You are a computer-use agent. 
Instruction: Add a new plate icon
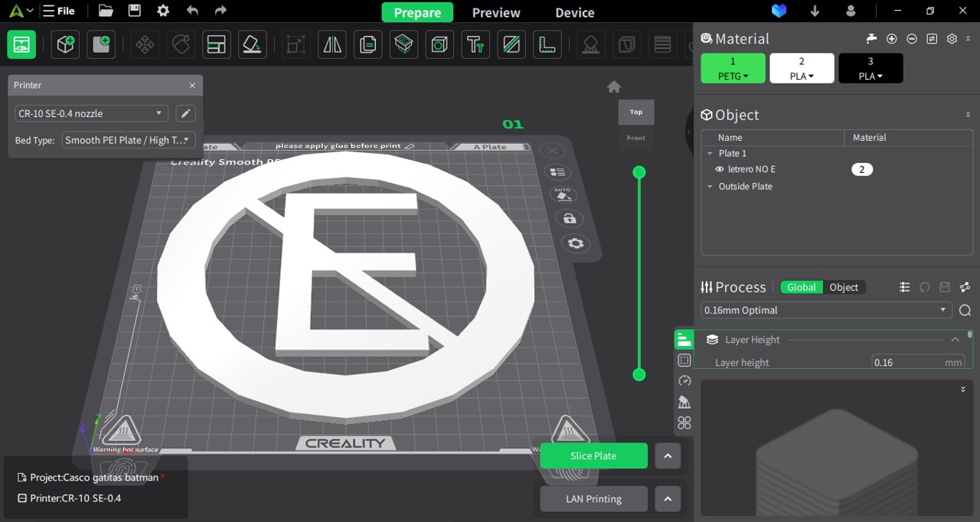click(x=101, y=44)
